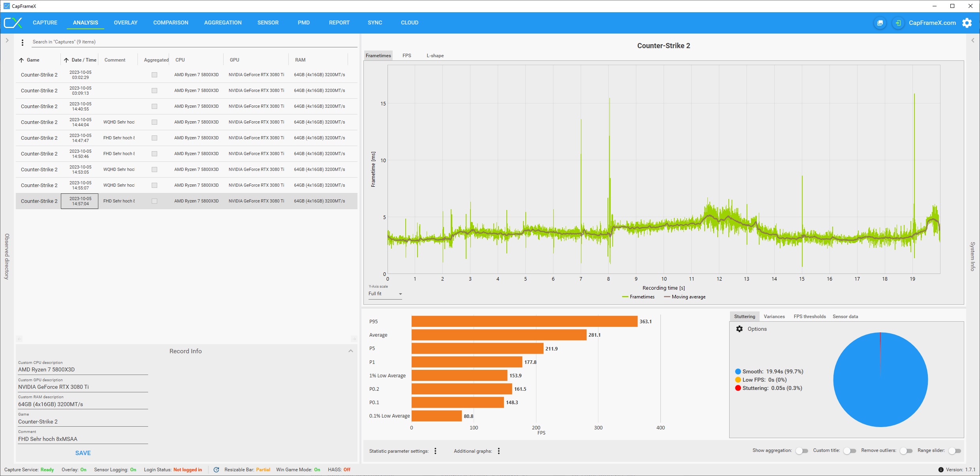Open the Y-Axis scale Full fit dropdown
This screenshot has height=476, width=980.
click(x=385, y=294)
